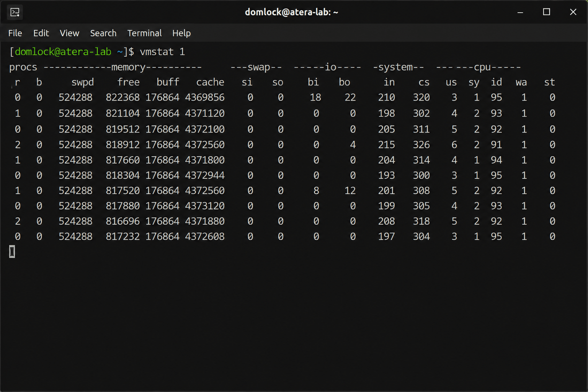The width and height of the screenshot is (588, 392).
Task: Click free value 817660
Action: [122, 160]
